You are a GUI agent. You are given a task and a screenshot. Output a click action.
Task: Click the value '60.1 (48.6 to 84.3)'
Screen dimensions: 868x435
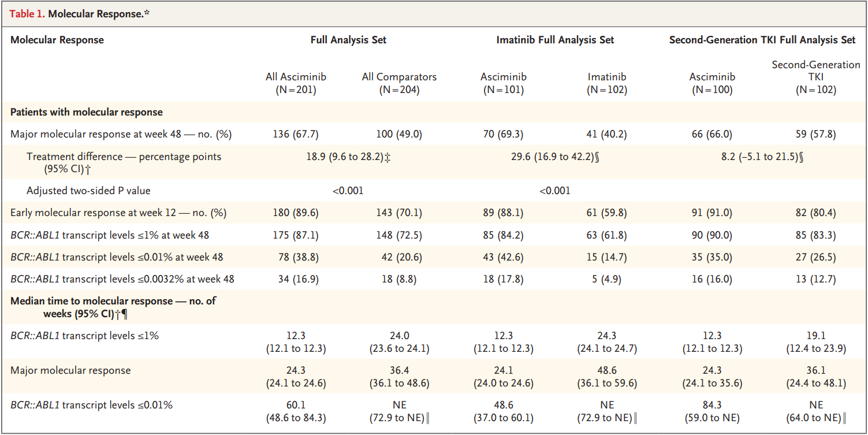[x=296, y=411]
